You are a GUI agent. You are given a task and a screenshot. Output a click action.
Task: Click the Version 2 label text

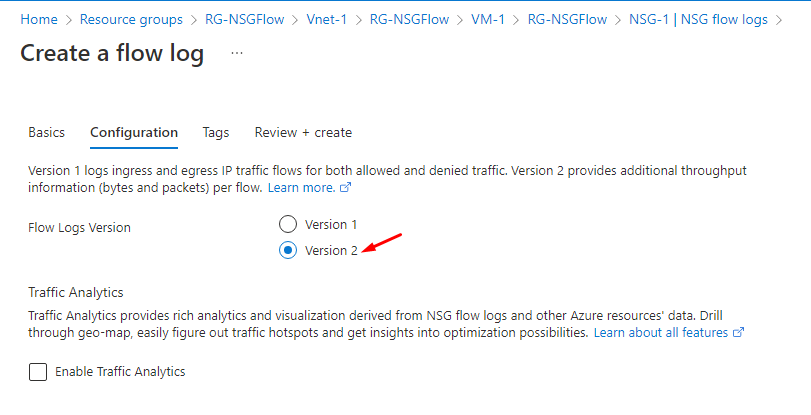(x=331, y=250)
